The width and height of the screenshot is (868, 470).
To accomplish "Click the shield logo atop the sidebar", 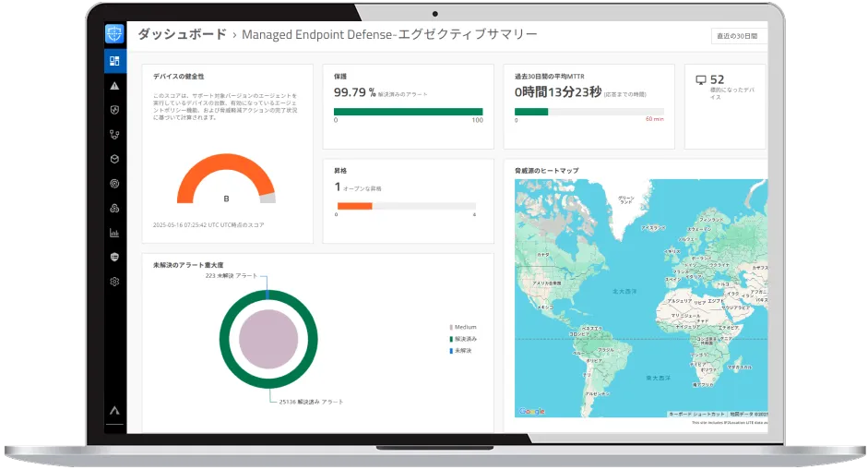I will 114,34.
